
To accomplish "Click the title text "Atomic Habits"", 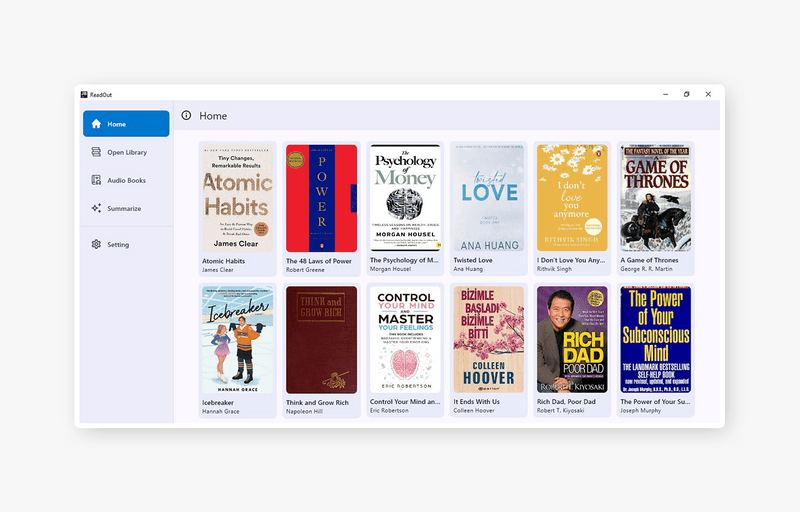I will tap(223, 261).
